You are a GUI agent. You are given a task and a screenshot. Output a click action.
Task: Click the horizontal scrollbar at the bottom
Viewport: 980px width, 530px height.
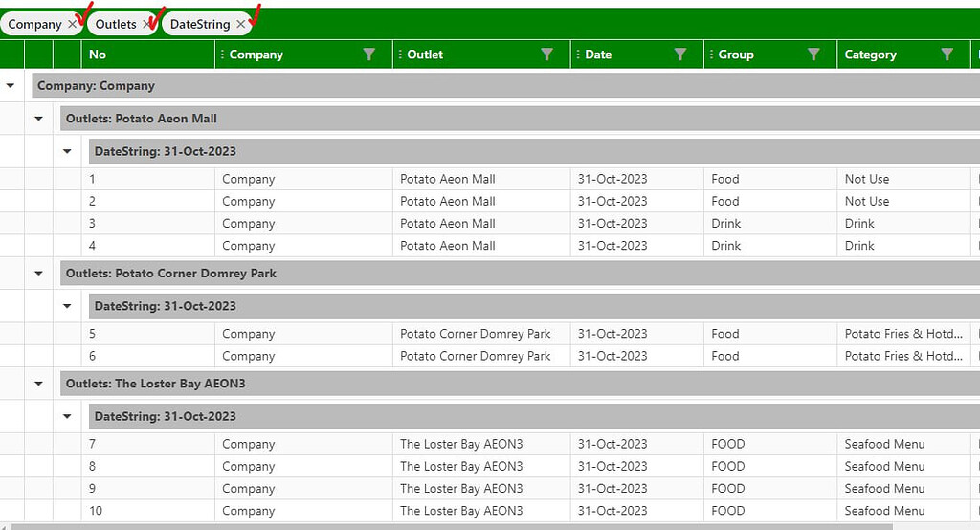click(452, 527)
